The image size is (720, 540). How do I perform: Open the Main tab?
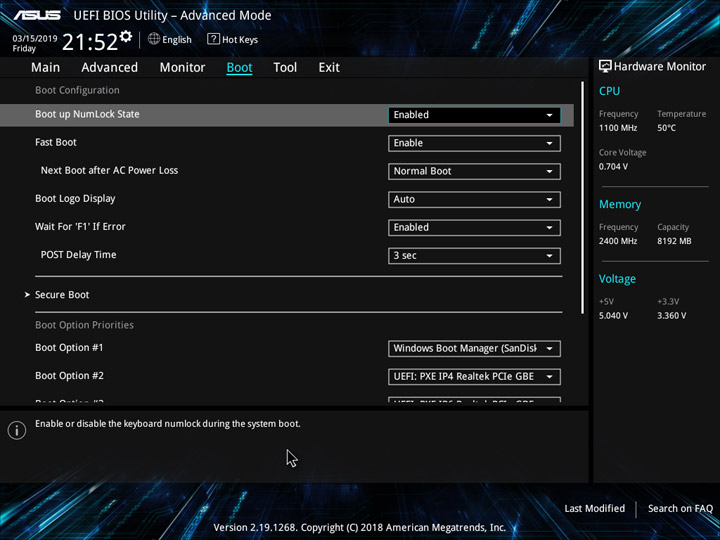45,68
